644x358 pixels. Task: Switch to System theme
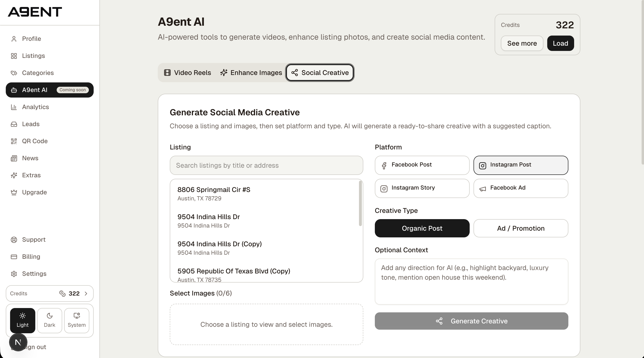(x=77, y=320)
